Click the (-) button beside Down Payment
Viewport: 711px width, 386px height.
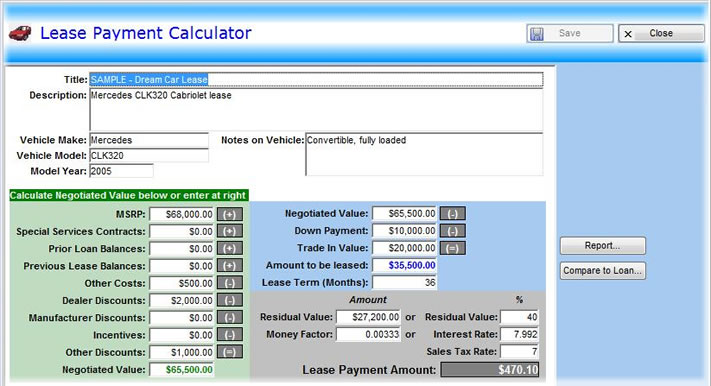453,231
